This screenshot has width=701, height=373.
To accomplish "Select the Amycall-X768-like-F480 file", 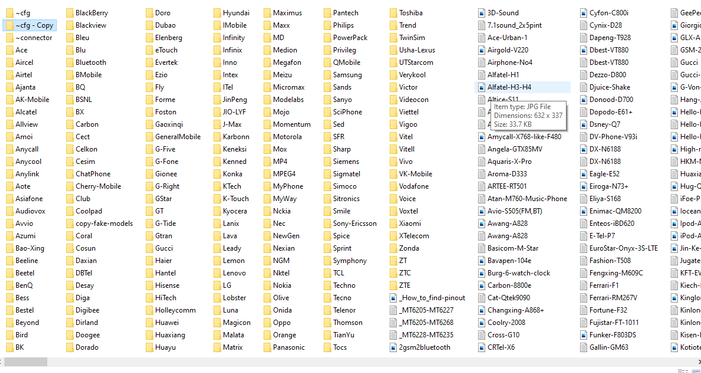I will [x=519, y=137].
